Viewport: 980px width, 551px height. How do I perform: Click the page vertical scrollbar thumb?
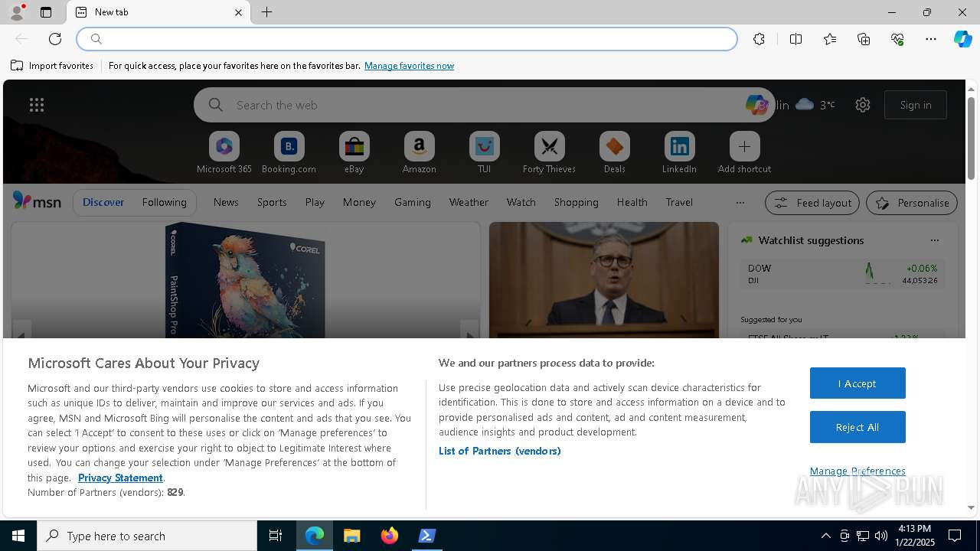971,139
